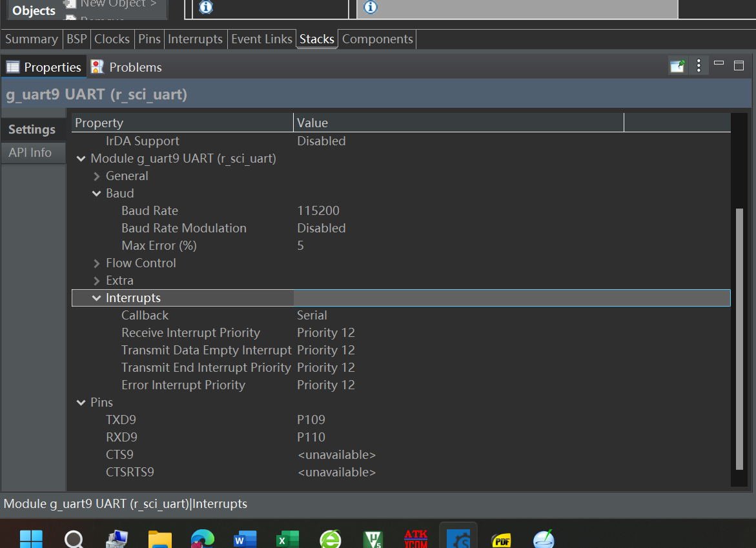Viewport: 756px width, 548px height.
Task: Click the info icon on the gray stack block
Action: pos(371,6)
